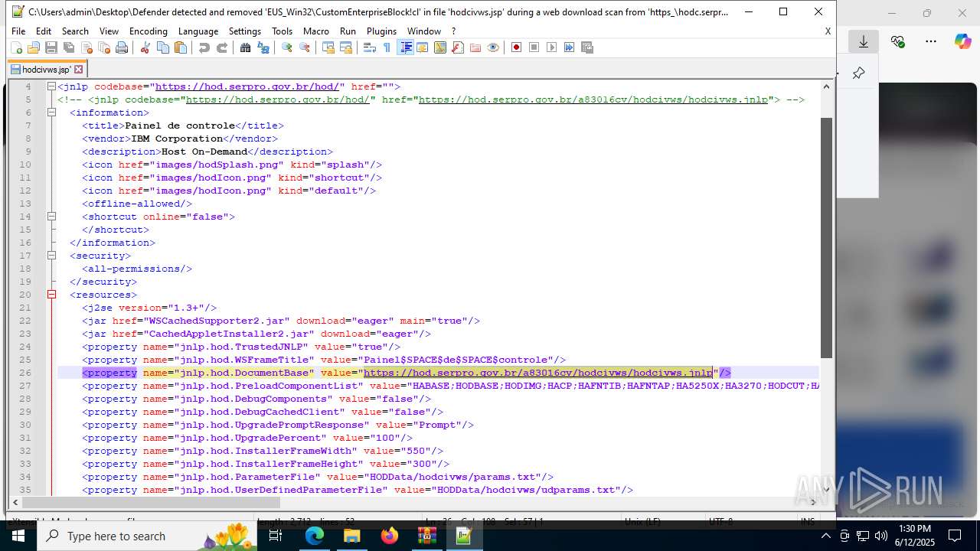This screenshot has height=551, width=980.
Task: Open the File menu
Action: 18,31
